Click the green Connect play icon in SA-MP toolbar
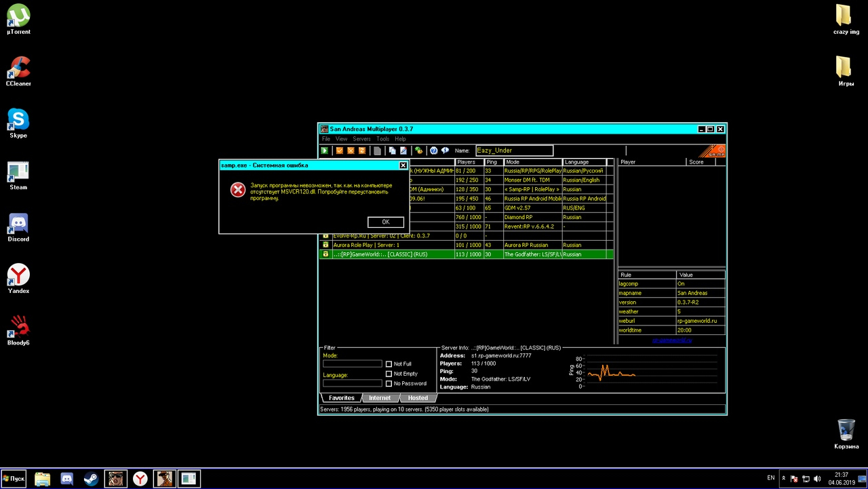Screen dimensions: 868x489 pos(325,151)
